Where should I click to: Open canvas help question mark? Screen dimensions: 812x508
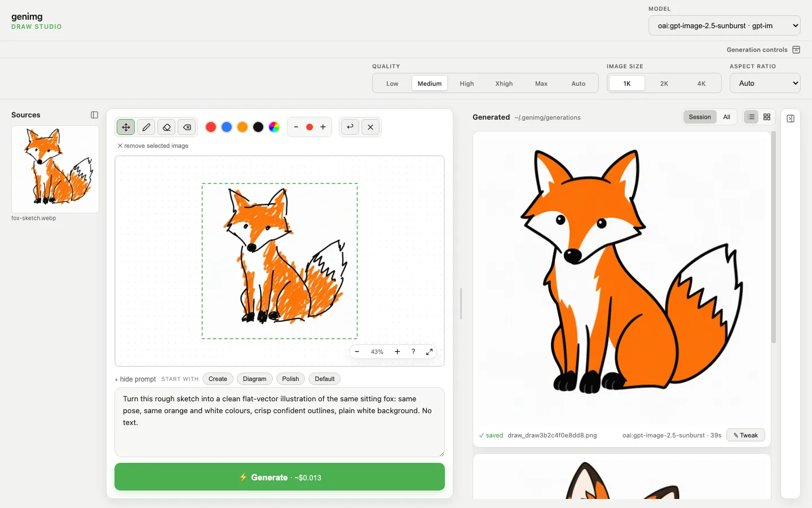(x=413, y=352)
